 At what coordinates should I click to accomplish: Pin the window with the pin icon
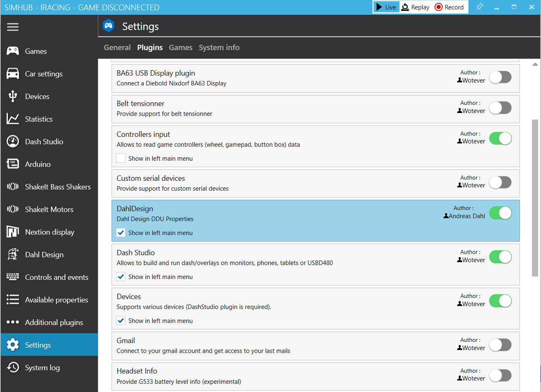click(x=479, y=7)
